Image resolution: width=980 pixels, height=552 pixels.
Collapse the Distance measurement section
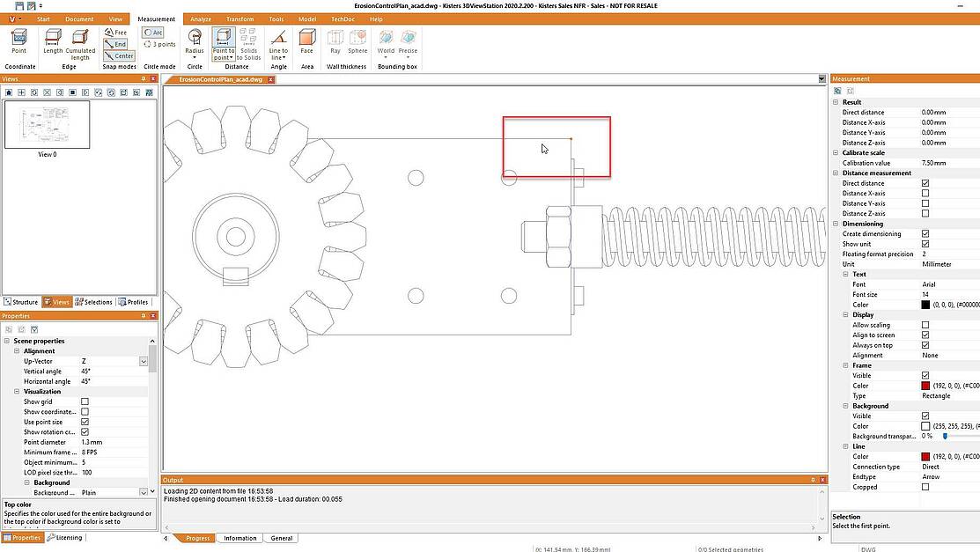[x=836, y=173]
